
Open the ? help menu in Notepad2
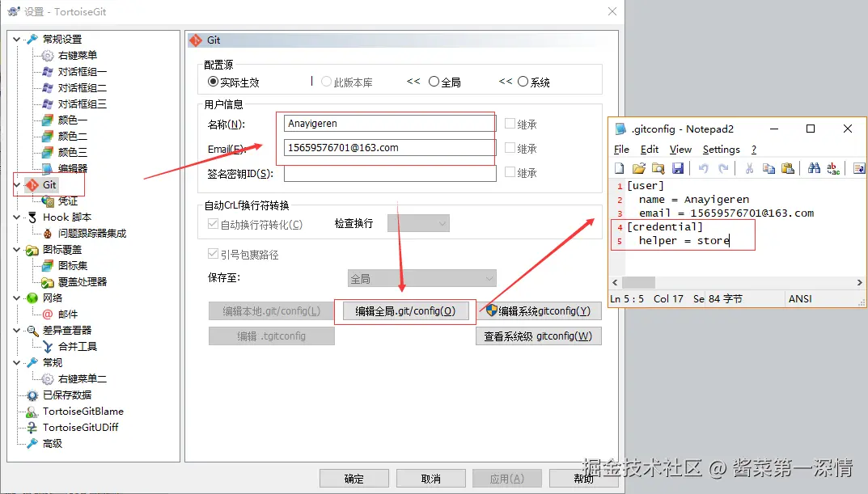tap(753, 150)
